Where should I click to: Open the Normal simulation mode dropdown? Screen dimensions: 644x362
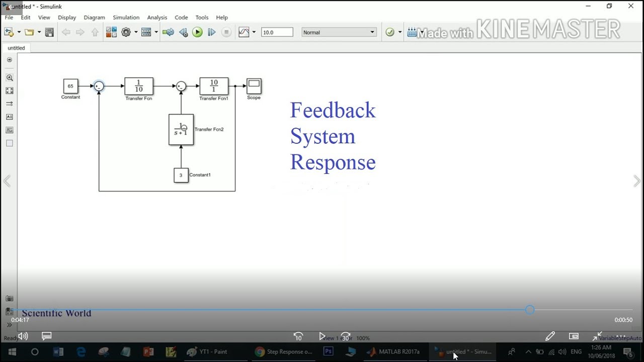pos(339,32)
